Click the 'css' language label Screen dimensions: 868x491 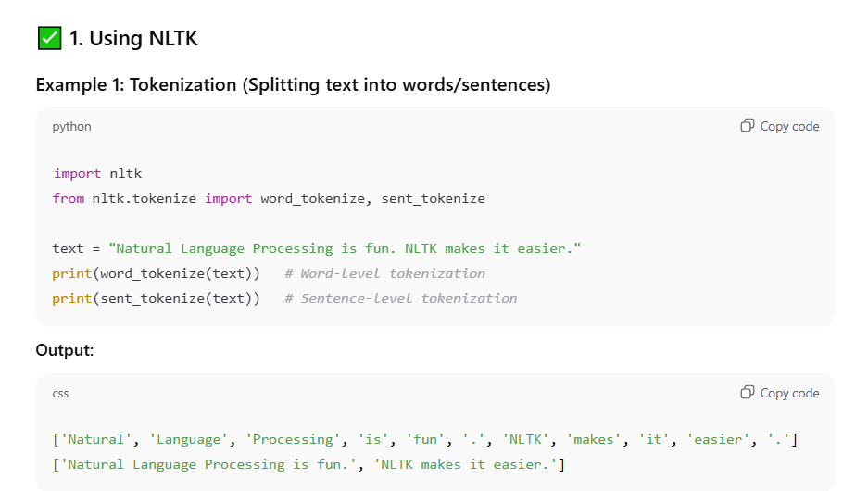60,394
